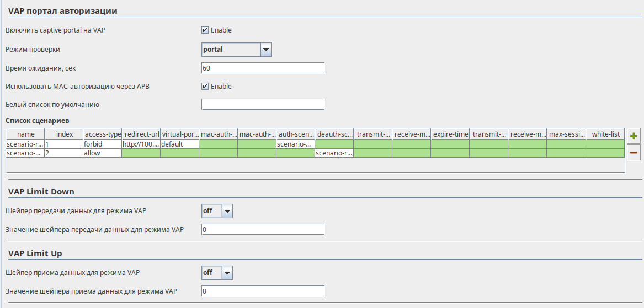The width and height of the screenshot is (644, 308).
Task: Click the 'name' column header
Action: (25, 134)
